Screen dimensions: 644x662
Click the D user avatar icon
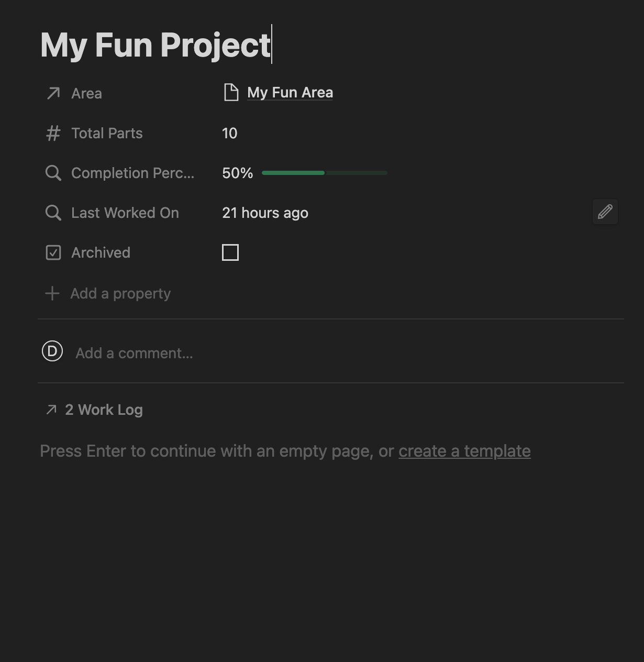pyautogui.click(x=52, y=351)
